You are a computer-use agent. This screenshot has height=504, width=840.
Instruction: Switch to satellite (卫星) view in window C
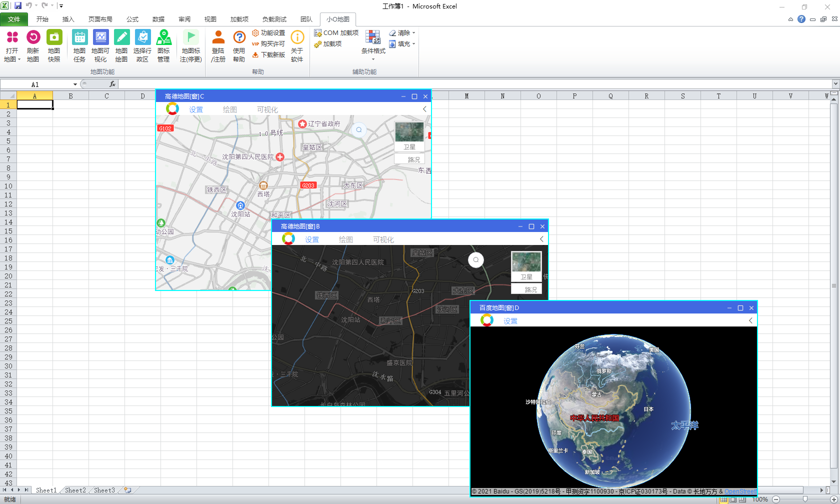(x=409, y=136)
